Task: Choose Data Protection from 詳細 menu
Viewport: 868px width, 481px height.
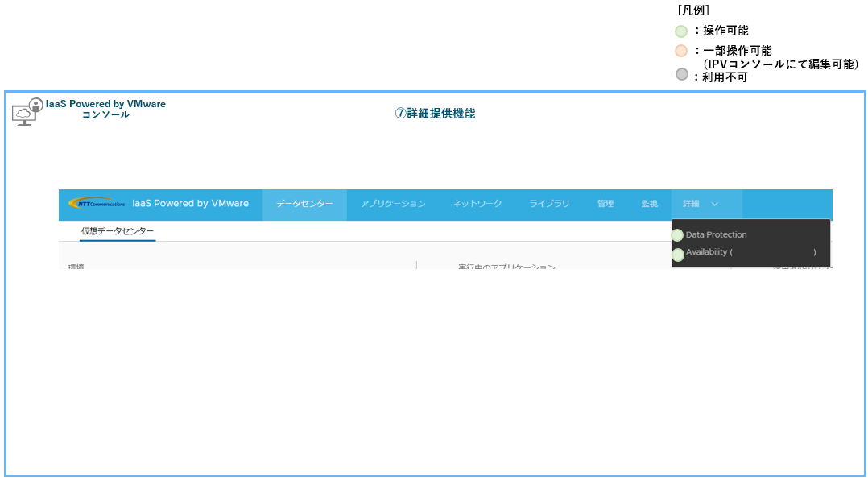Action: [x=716, y=235]
